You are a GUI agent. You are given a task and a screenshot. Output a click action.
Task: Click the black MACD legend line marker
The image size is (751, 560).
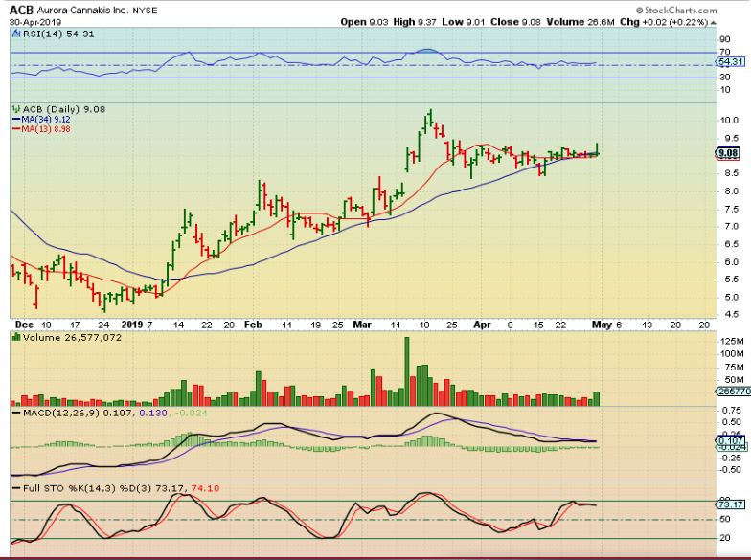pyautogui.click(x=15, y=412)
